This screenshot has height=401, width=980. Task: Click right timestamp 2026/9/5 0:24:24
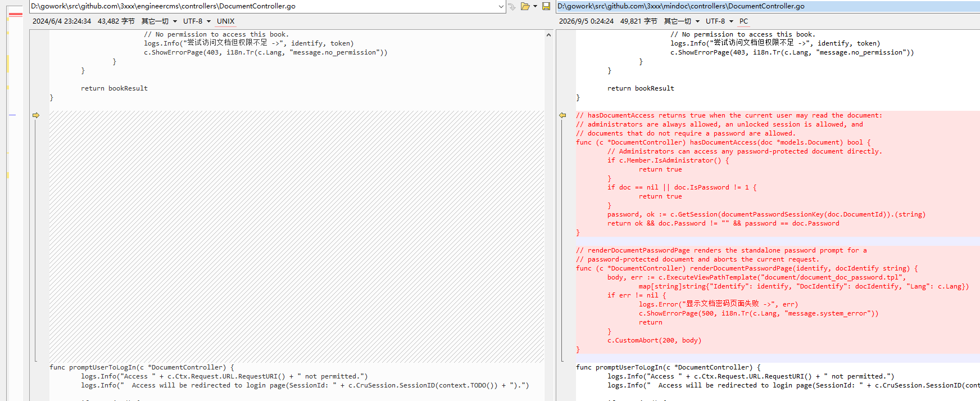586,21
